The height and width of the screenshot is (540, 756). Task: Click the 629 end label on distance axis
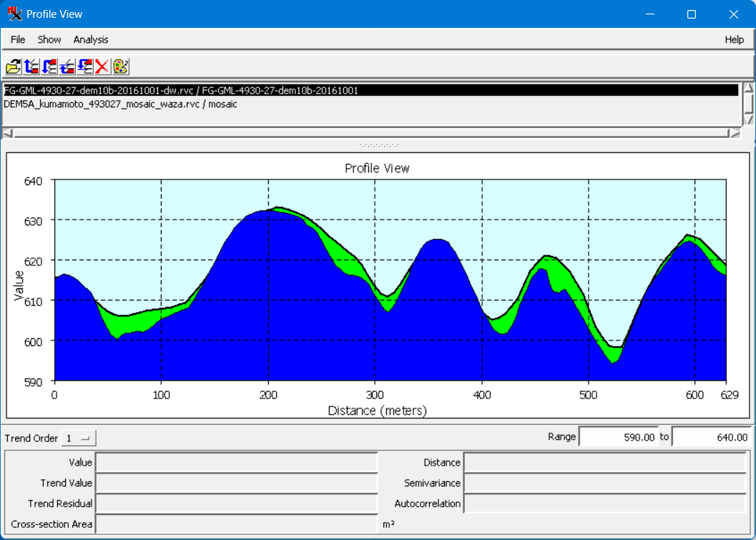click(x=730, y=396)
